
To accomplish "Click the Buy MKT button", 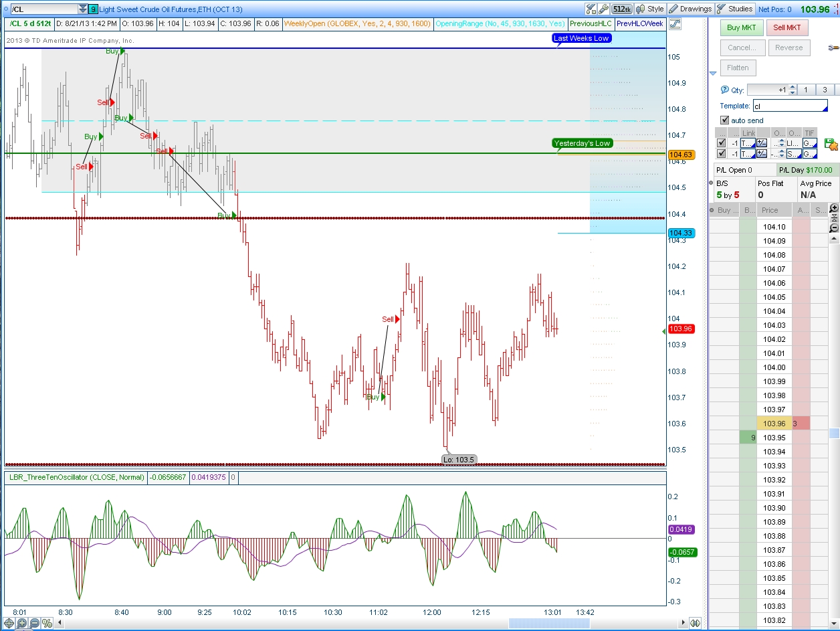I will pos(742,27).
